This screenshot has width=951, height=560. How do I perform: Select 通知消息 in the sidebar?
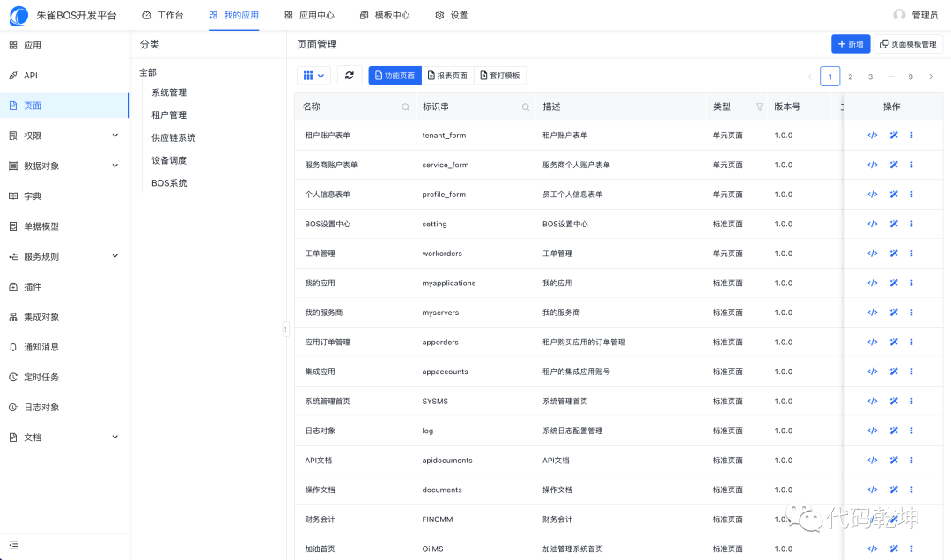tap(64, 346)
